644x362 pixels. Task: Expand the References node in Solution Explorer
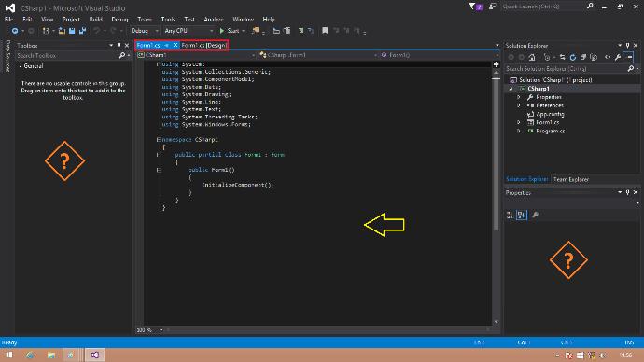[519, 105]
